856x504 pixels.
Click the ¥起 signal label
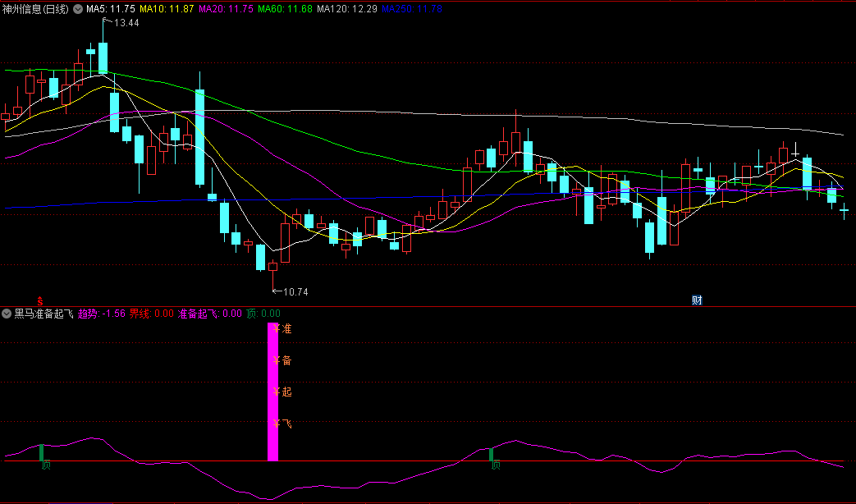pyautogui.click(x=282, y=392)
